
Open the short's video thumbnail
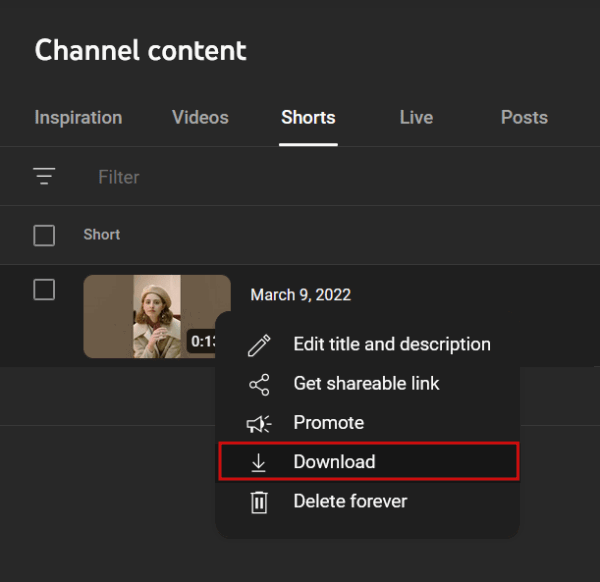point(157,316)
